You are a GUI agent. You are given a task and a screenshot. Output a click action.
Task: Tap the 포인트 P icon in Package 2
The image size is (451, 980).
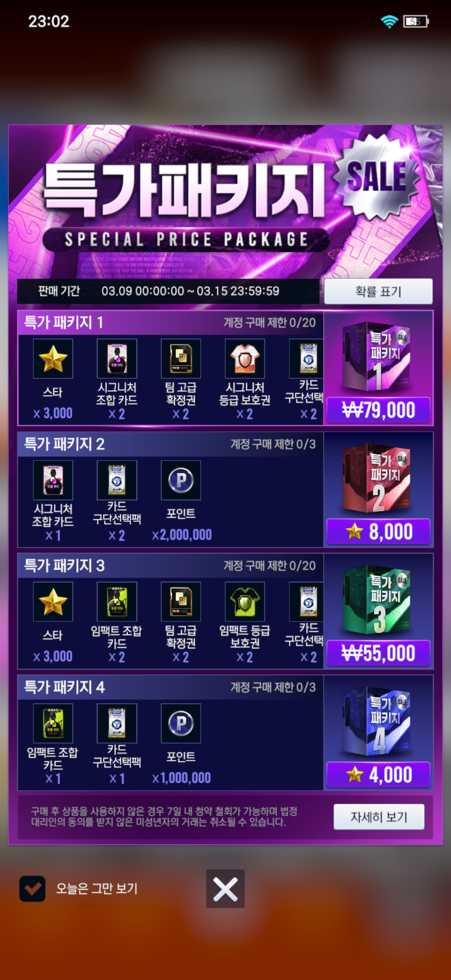point(181,480)
